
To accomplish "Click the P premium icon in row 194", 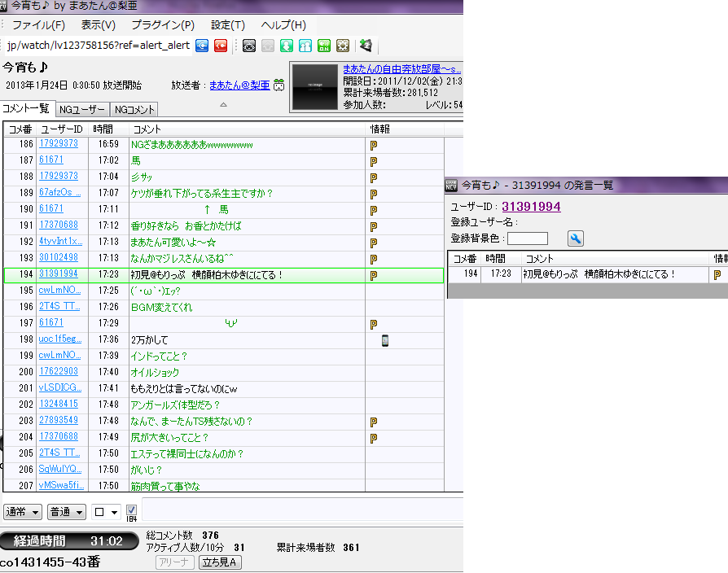I will (x=373, y=276).
